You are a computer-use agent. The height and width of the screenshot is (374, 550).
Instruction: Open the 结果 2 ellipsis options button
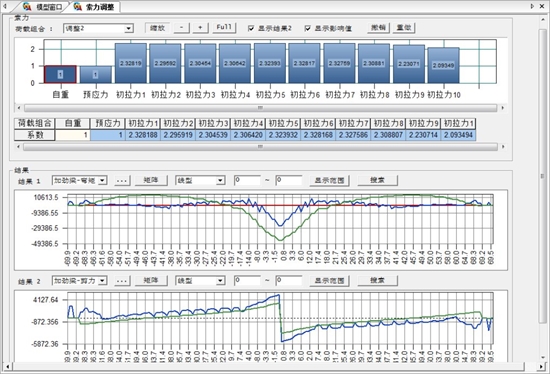[121, 281]
